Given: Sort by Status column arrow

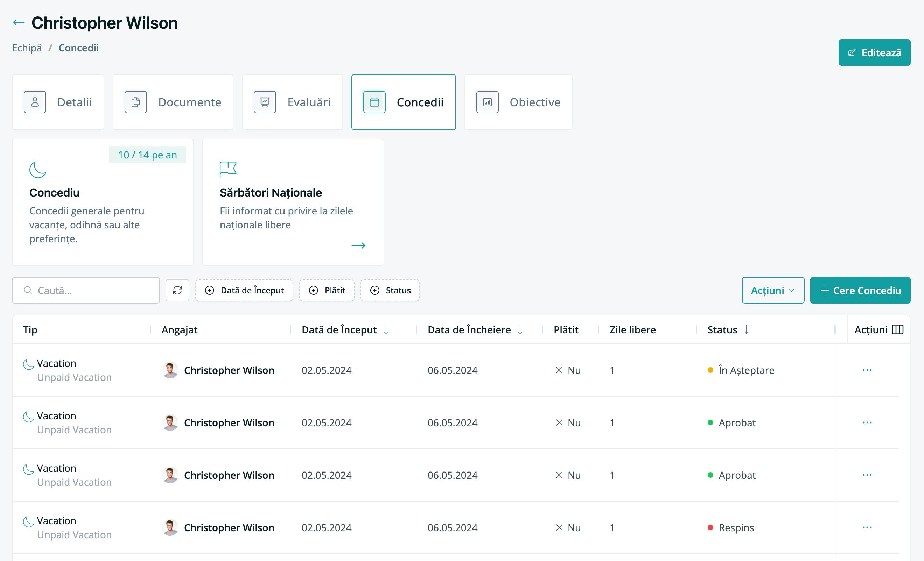Looking at the screenshot, I should tap(747, 330).
